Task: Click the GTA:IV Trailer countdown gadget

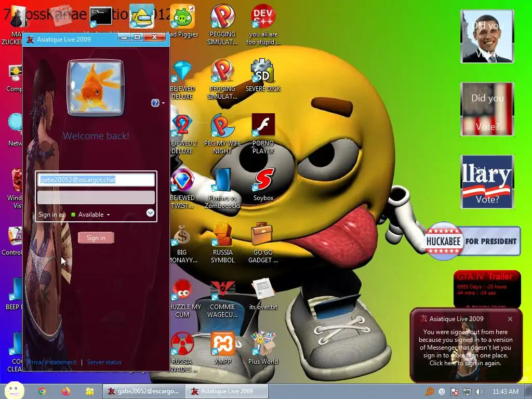Action: coord(487,289)
